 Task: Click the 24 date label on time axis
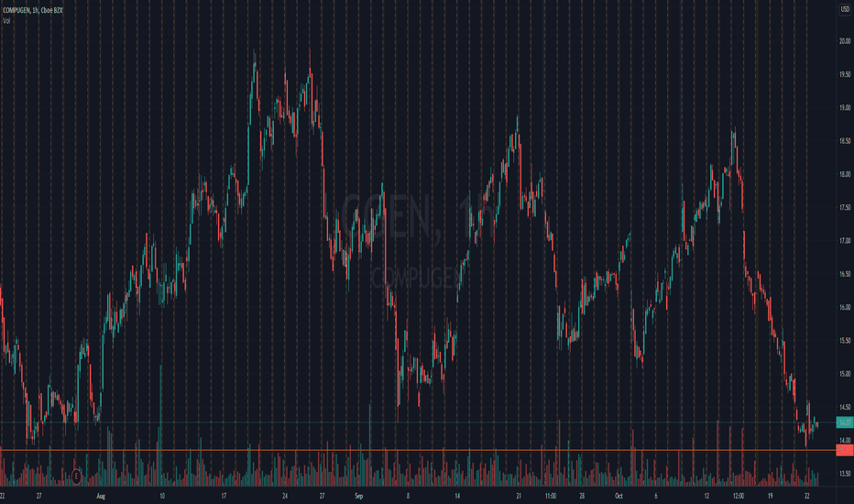(x=285, y=497)
